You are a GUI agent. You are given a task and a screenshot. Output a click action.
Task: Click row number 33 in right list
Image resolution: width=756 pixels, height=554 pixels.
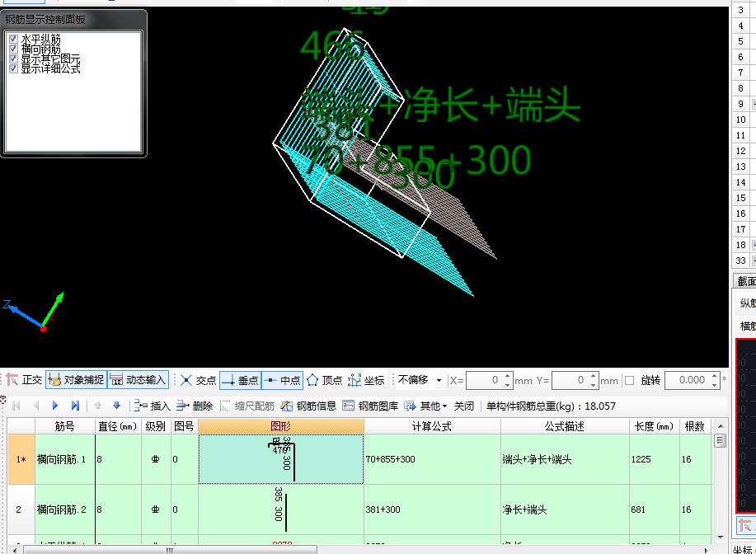[x=740, y=261]
